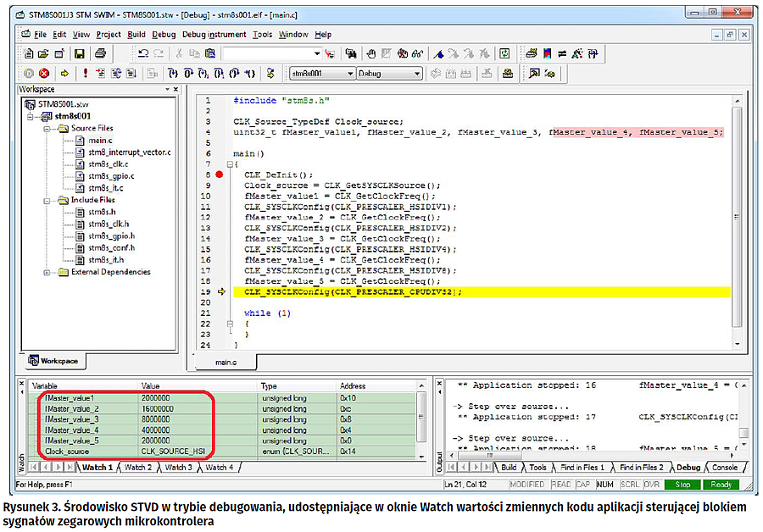Click the Paste clipboard toolbar icon
The height and width of the screenshot is (532, 763).
pos(209,53)
